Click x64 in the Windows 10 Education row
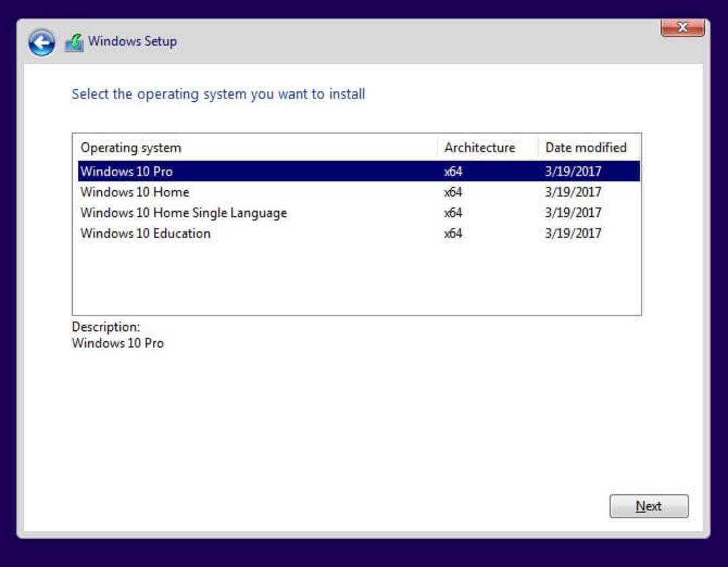The image size is (728, 567). click(x=453, y=233)
